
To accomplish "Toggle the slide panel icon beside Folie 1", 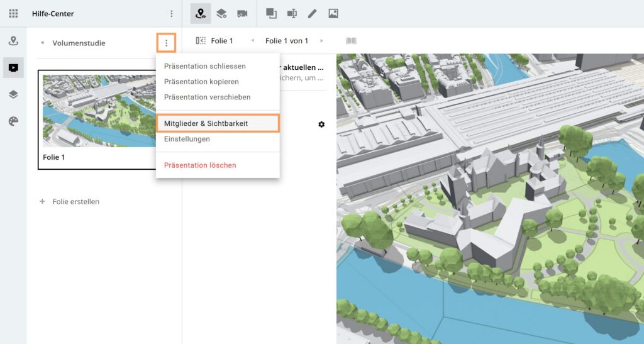I will [x=201, y=41].
